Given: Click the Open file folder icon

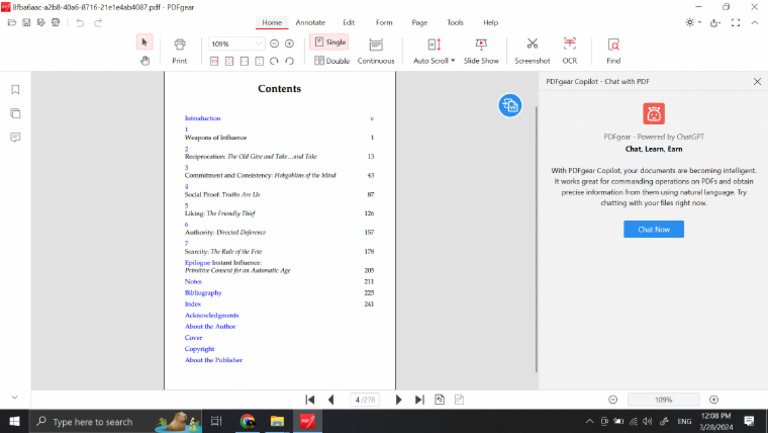Looking at the screenshot, I should [x=12, y=23].
